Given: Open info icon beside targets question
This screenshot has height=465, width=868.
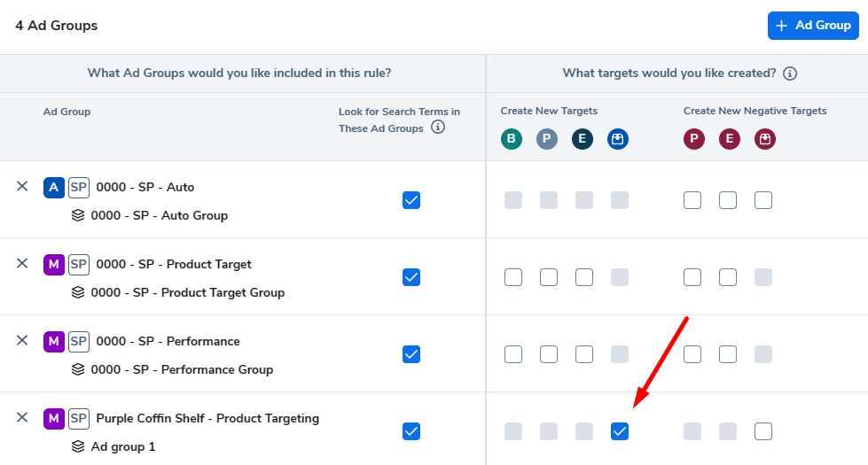Looking at the screenshot, I should pyautogui.click(x=790, y=74).
